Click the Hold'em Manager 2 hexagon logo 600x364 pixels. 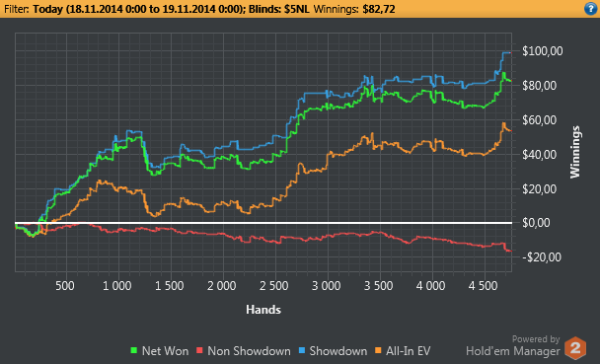point(575,348)
